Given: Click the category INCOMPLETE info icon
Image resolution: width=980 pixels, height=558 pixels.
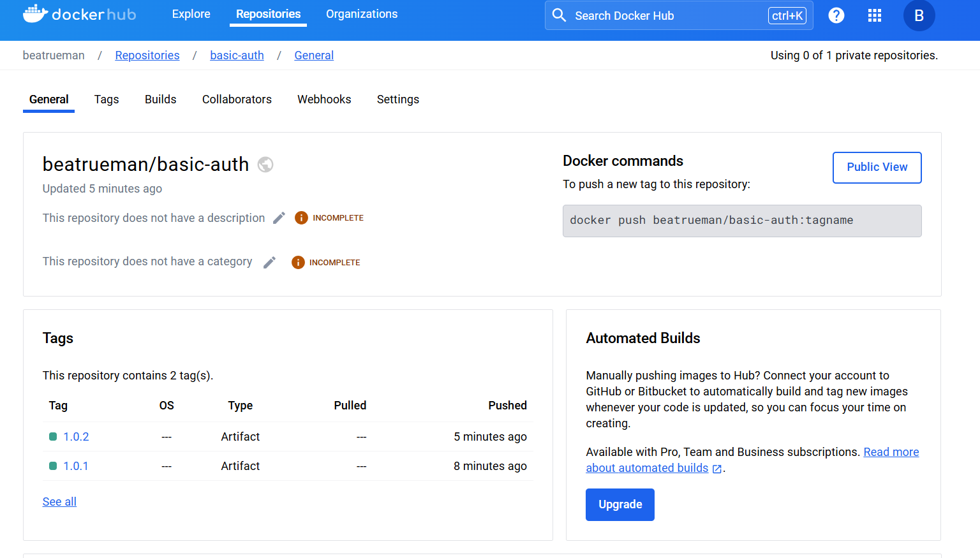Looking at the screenshot, I should (x=298, y=262).
